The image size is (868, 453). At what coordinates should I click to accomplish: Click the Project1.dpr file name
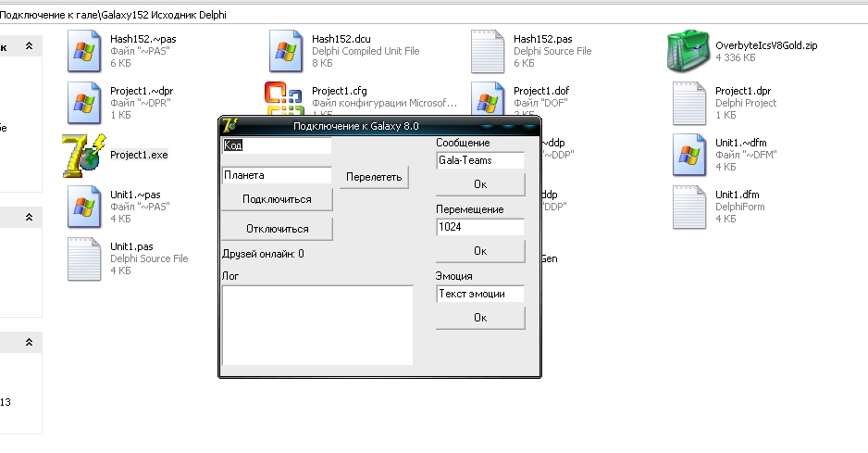click(743, 91)
